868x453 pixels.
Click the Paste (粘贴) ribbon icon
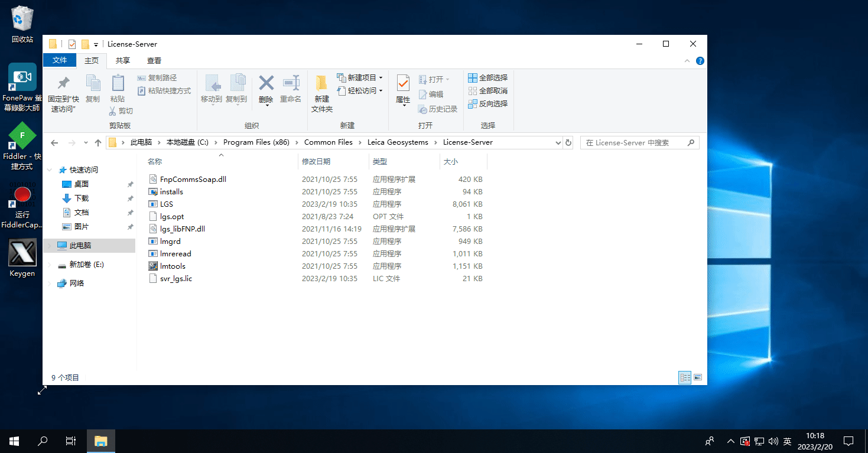[x=118, y=83]
